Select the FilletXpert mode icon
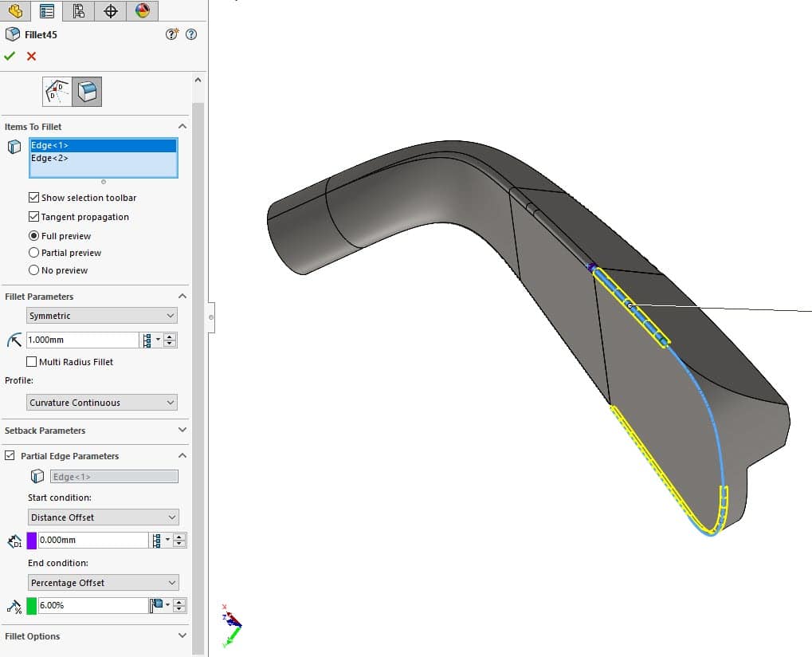812x657 pixels. click(x=57, y=92)
